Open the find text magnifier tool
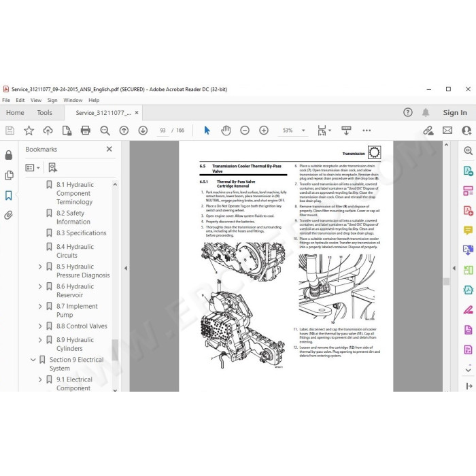Image resolution: width=476 pixels, height=476 pixels. point(105,131)
